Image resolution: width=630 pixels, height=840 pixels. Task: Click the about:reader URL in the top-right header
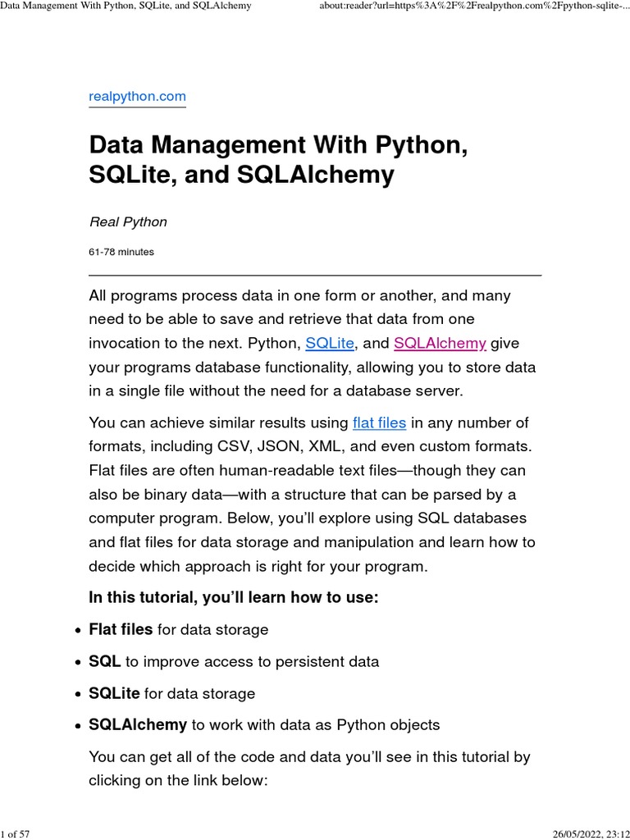(473, 7)
